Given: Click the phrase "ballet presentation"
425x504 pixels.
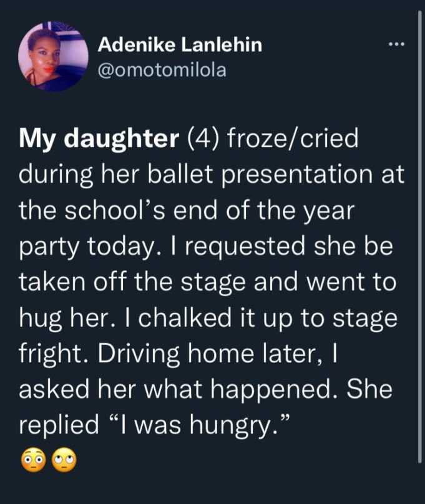Looking at the screenshot, I should tap(260, 175).
